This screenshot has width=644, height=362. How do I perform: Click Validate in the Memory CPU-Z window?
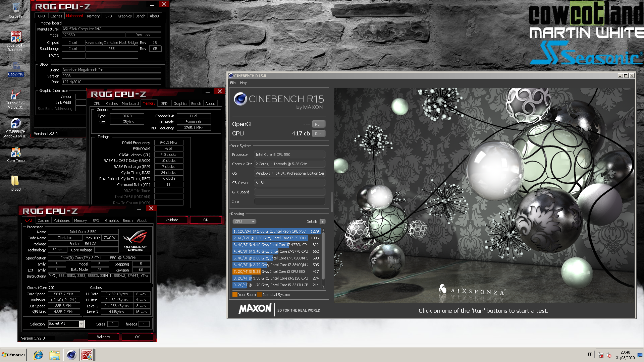coord(172,220)
